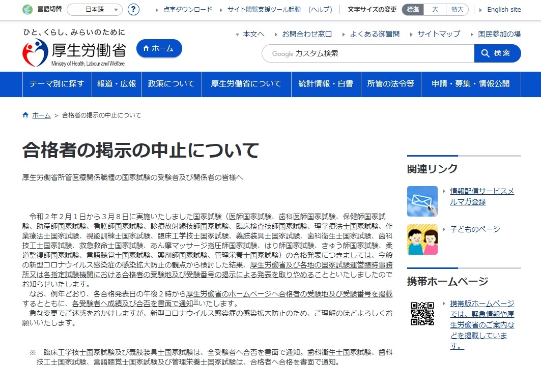The image size is (541, 392).
Task: Select the 標準 text size option
Action: pyautogui.click(x=412, y=9)
